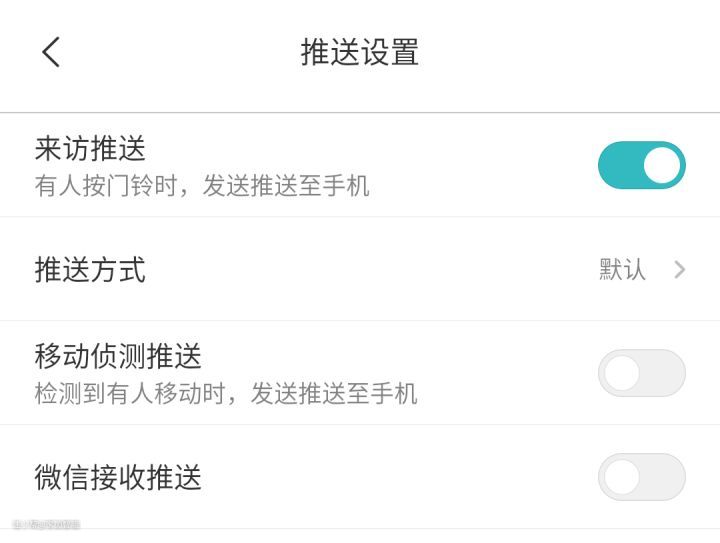Tap the white knob on the 移动侦测推送 switch
The height and width of the screenshot is (543, 720).
[622, 373]
